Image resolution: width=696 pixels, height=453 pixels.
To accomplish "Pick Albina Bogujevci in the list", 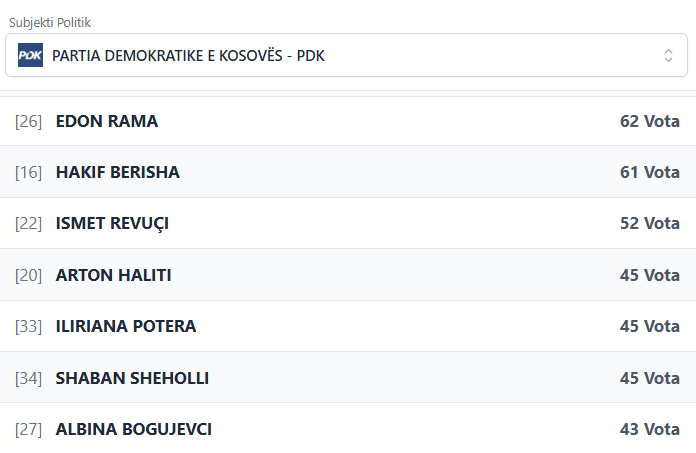I will [x=134, y=429].
